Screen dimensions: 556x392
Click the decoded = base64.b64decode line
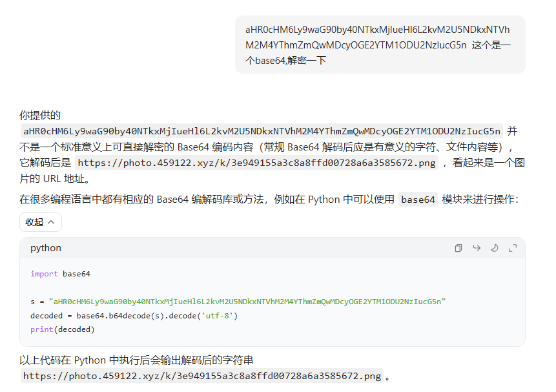134,316
